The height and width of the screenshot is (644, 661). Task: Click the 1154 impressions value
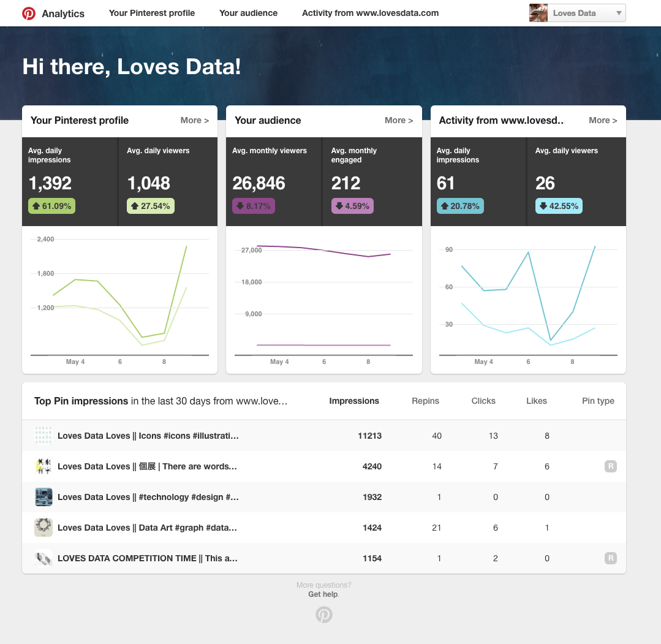coord(372,558)
